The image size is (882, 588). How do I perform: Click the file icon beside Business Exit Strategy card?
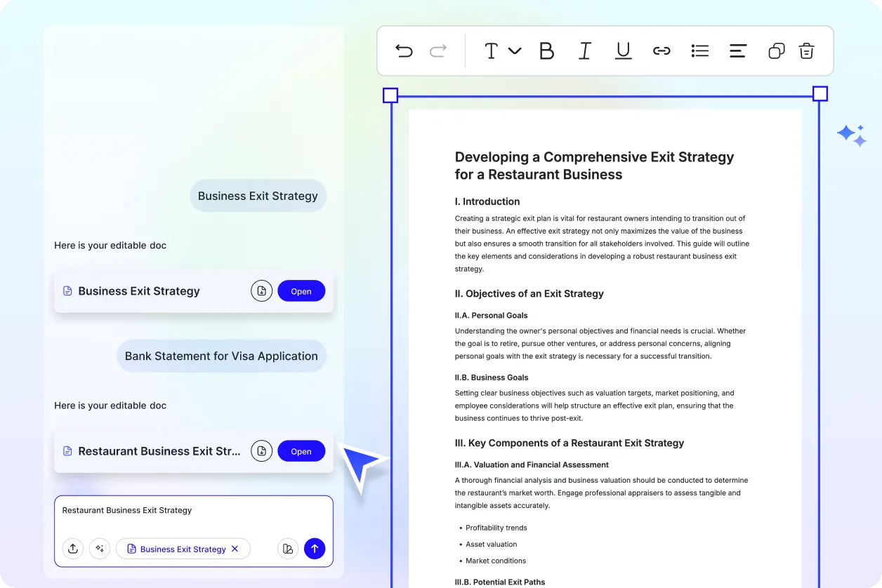(67, 291)
